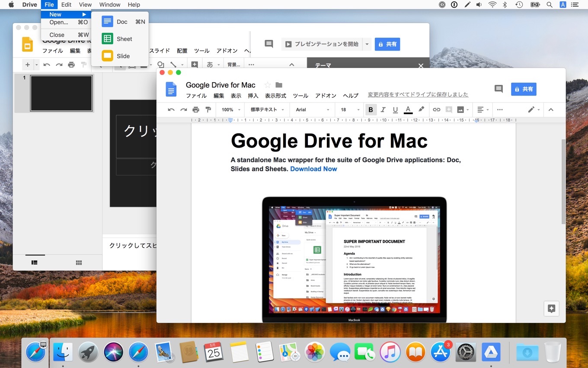
Task: Choose Sheet from New submenu
Action: coord(120,39)
